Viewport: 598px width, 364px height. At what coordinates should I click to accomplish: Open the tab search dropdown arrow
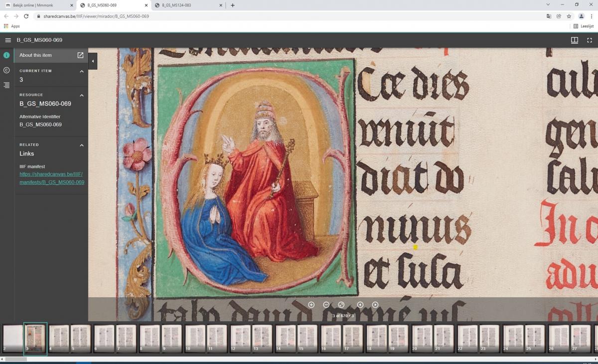(x=548, y=4)
